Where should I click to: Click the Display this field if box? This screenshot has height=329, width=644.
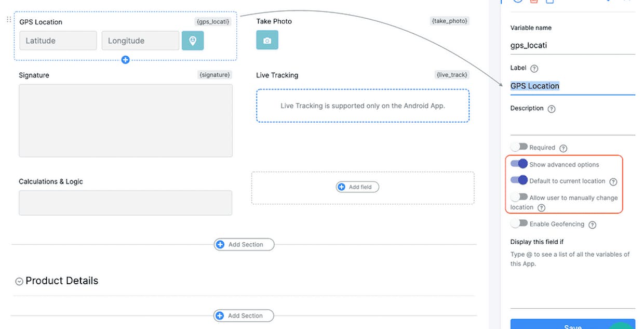(x=572, y=279)
